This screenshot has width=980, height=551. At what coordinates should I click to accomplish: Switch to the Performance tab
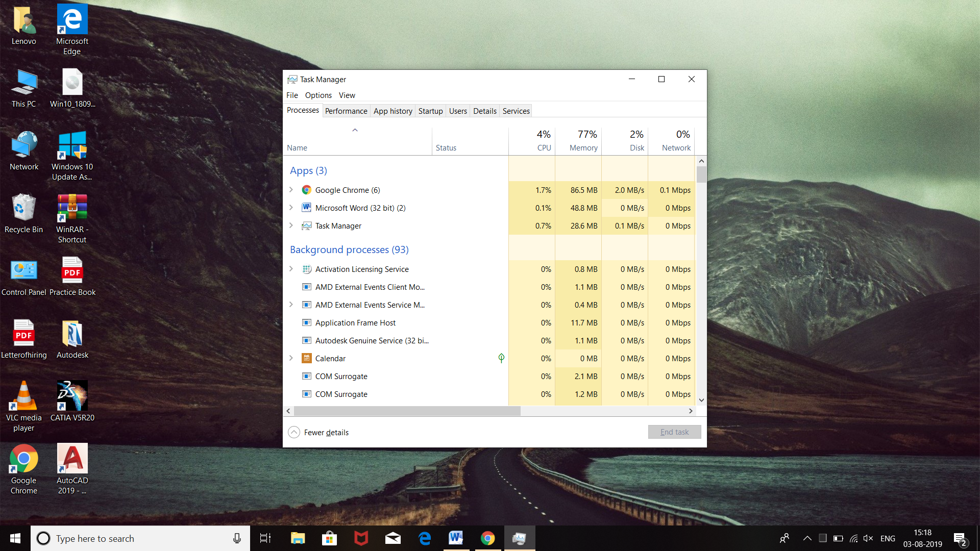(x=346, y=111)
